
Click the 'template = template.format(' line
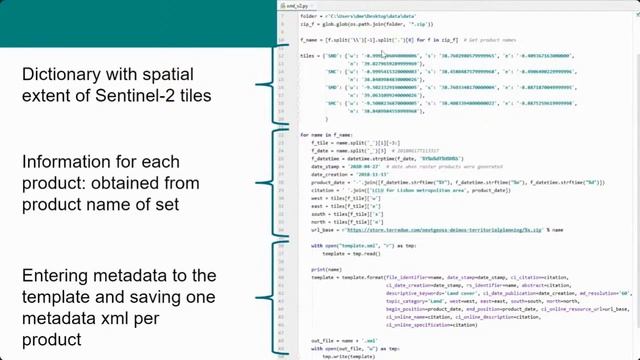point(439,278)
